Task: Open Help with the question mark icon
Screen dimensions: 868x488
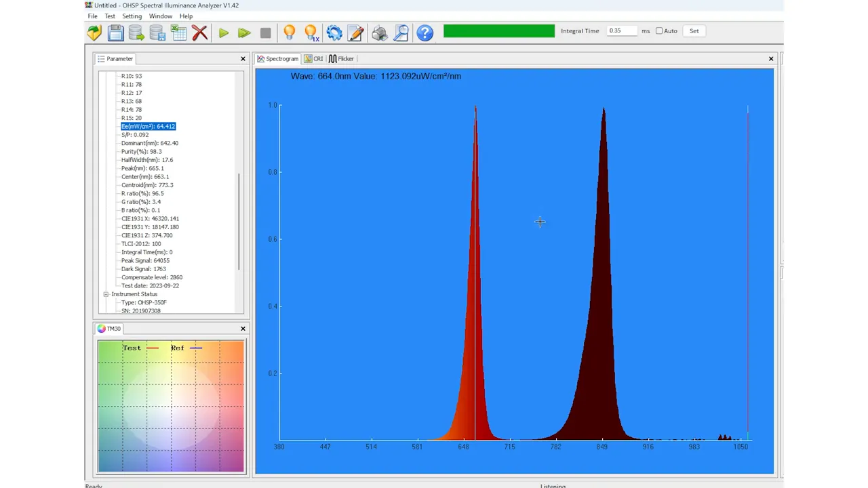Action: coord(424,32)
